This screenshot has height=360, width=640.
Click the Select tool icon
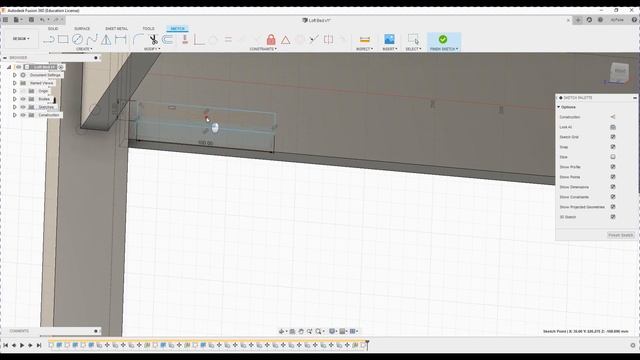click(413, 39)
